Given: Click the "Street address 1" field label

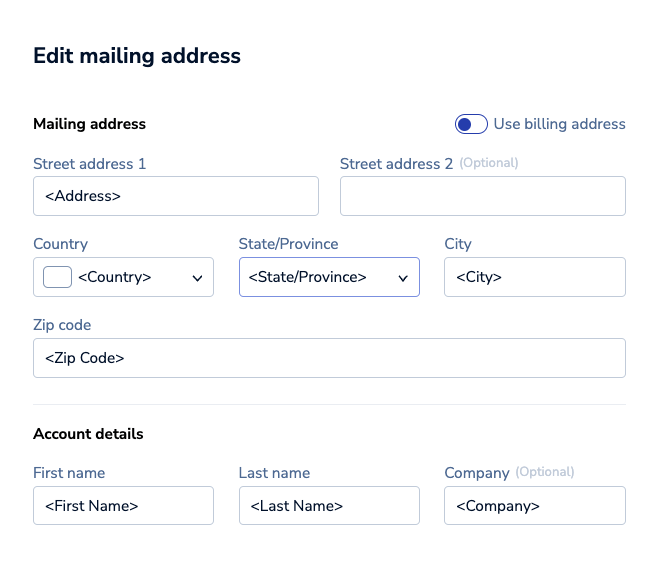Looking at the screenshot, I should (x=89, y=164).
